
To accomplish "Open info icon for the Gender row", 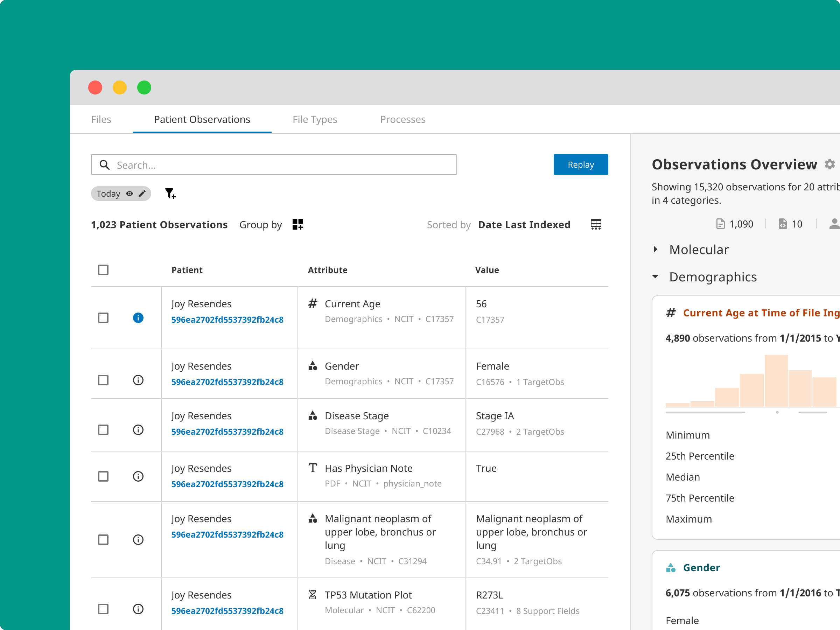I will coord(138,380).
